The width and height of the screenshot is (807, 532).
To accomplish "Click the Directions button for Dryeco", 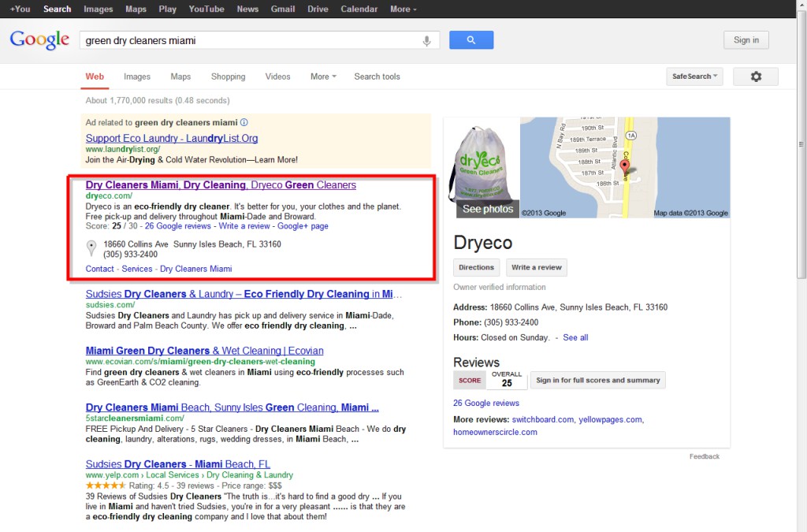I will pos(476,267).
